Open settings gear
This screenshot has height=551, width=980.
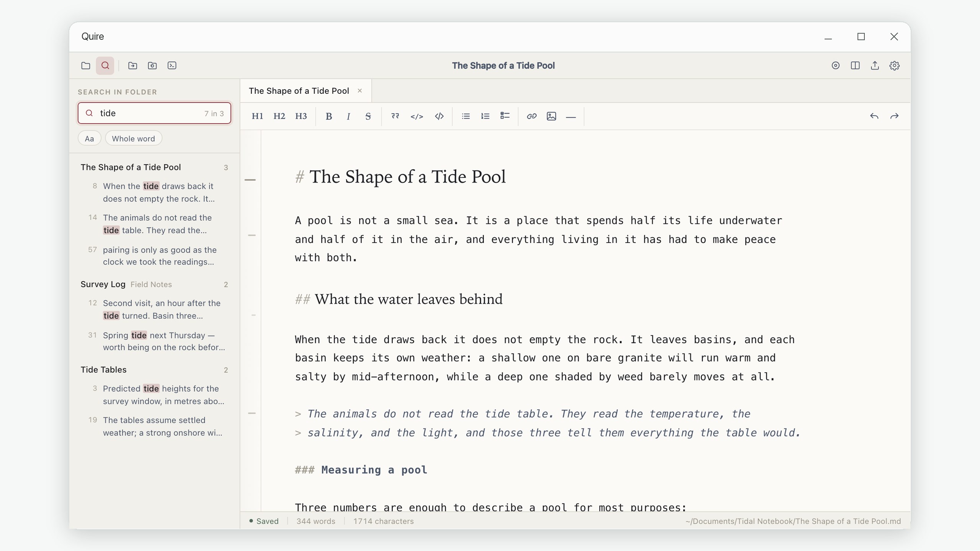click(894, 65)
